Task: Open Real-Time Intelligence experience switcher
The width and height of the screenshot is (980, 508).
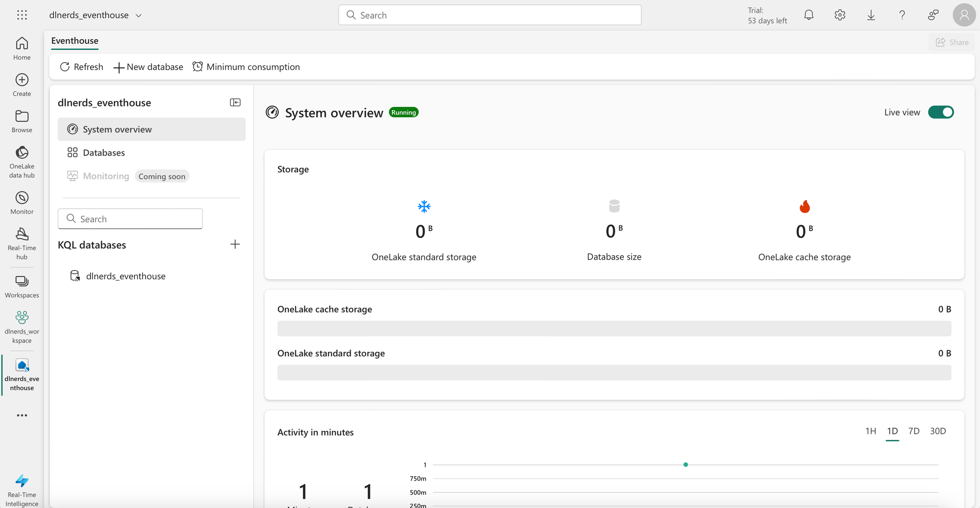Action: 22,490
